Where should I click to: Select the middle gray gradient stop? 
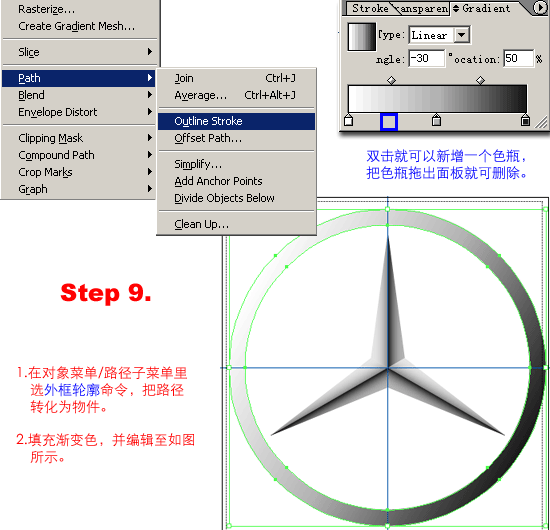click(x=436, y=120)
